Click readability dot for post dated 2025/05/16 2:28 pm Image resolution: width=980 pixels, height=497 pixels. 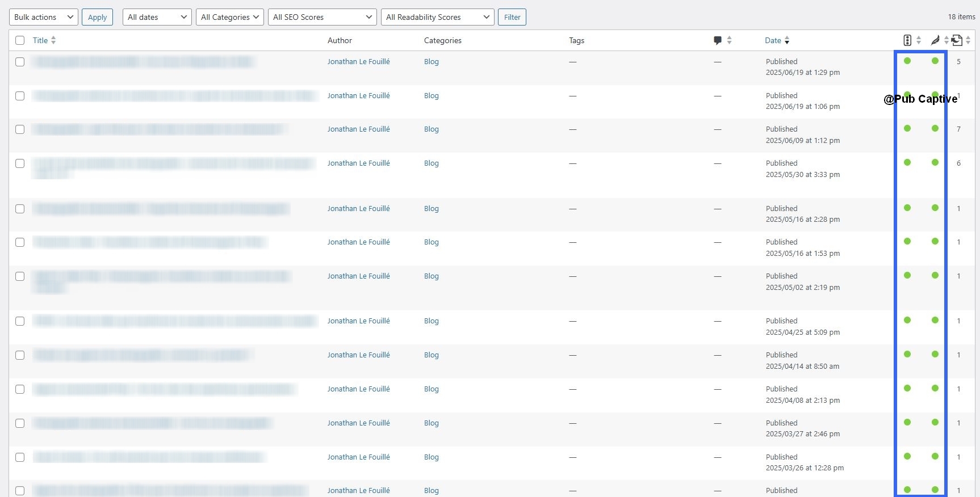(935, 208)
